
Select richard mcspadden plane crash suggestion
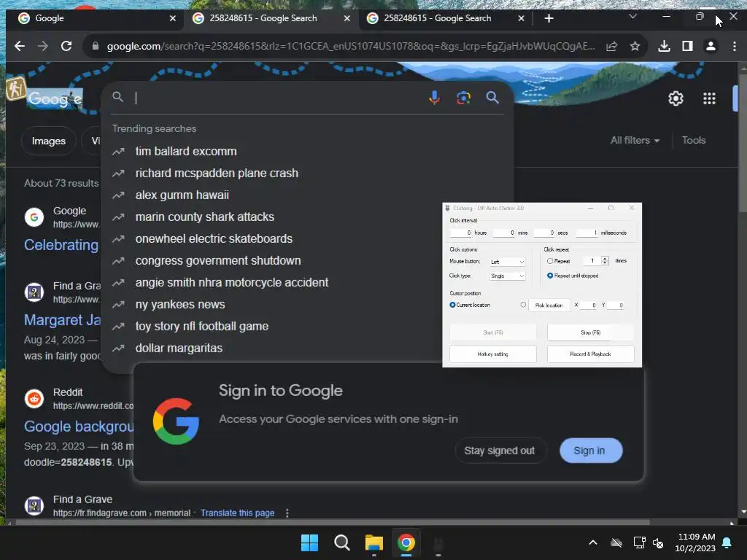(x=217, y=173)
